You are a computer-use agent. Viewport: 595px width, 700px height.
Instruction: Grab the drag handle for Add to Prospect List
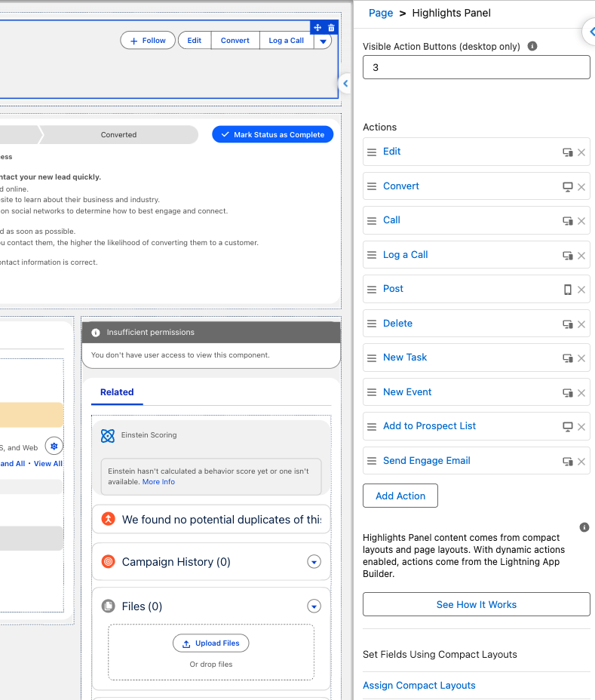371,427
